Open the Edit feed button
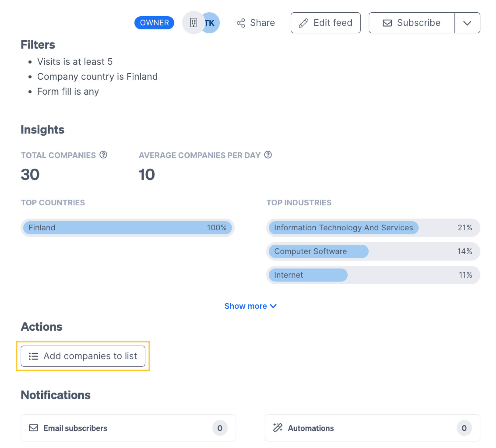The image size is (496, 448). point(326,23)
